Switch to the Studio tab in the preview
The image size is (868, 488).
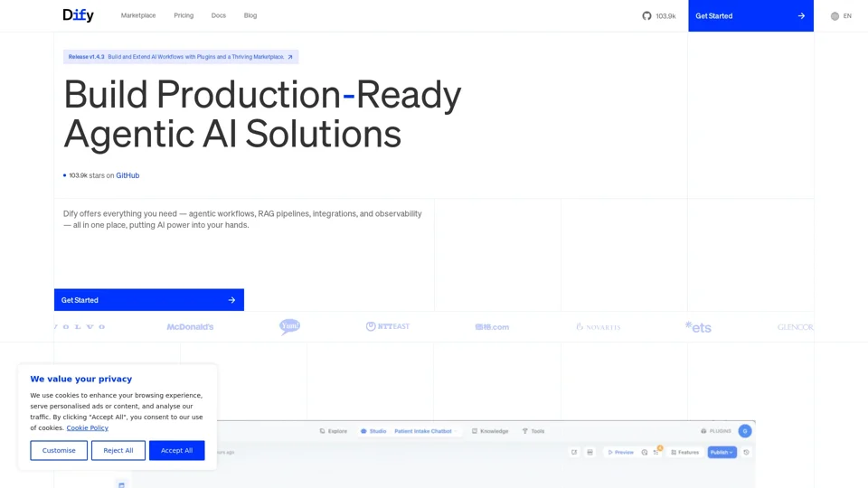point(373,431)
